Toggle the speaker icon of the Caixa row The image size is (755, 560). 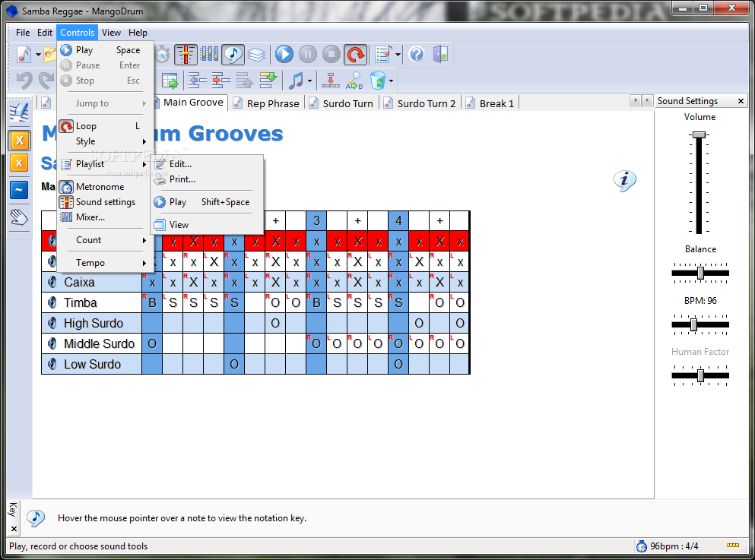(x=52, y=282)
